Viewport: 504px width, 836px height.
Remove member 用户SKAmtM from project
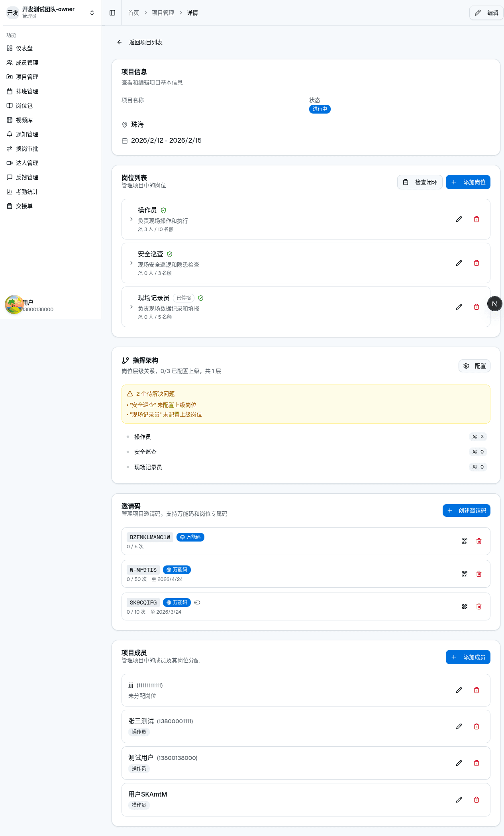[476, 800]
